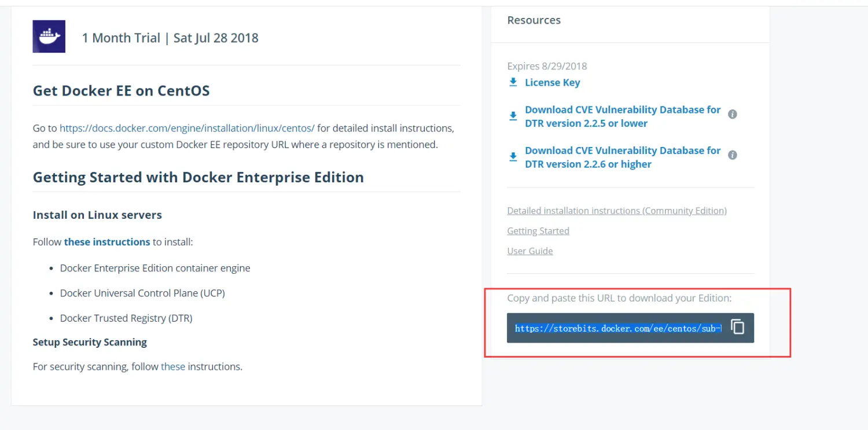Follow the 'these instructions' install link

click(x=107, y=242)
